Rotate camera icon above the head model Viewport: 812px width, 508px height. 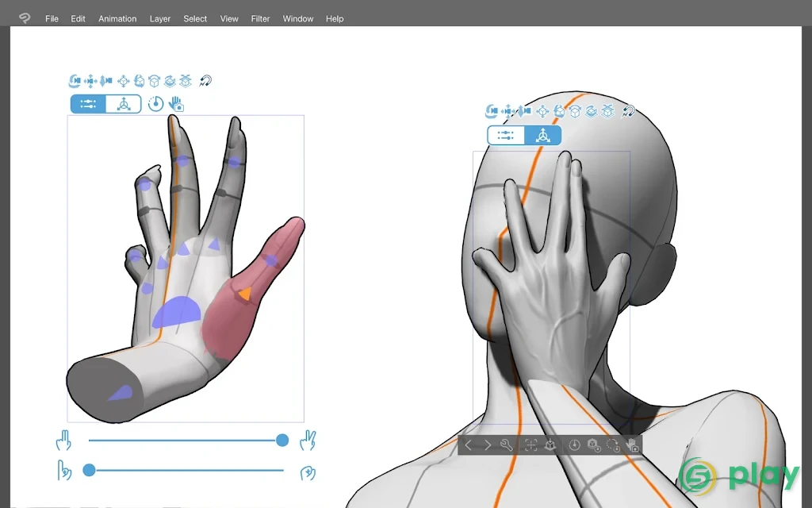(492, 111)
